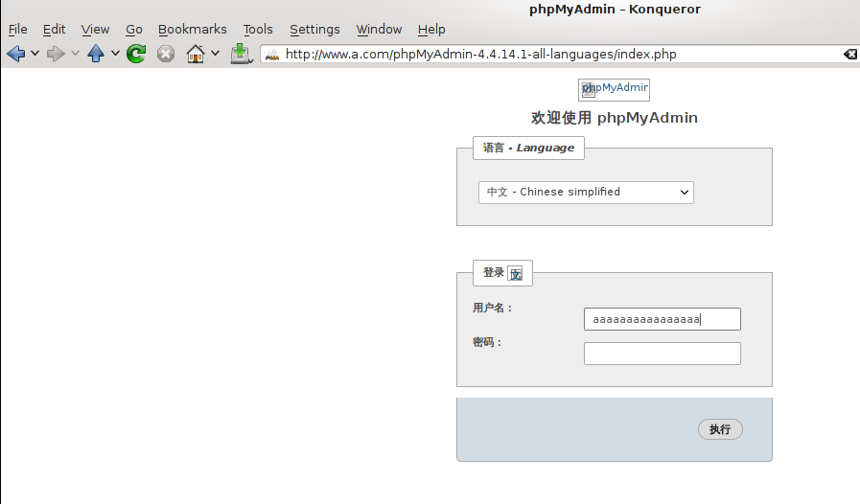Click the 语言 - Language legend label
This screenshot has width=860, height=504.
click(x=528, y=149)
